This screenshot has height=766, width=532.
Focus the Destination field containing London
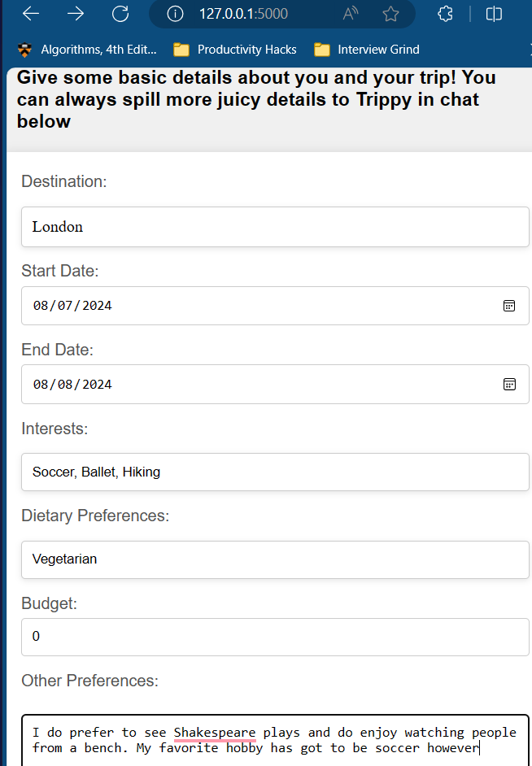click(275, 227)
